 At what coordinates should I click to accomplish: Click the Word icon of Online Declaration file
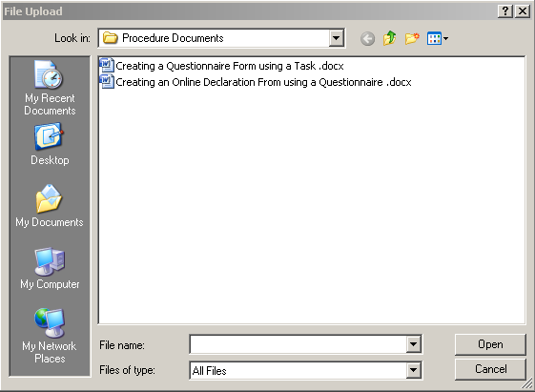pos(107,81)
